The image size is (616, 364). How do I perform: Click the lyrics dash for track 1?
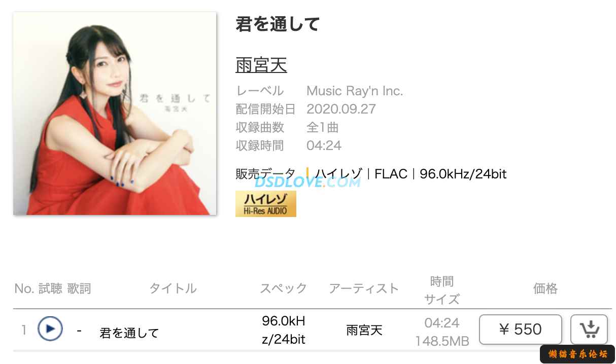pos(79,331)
